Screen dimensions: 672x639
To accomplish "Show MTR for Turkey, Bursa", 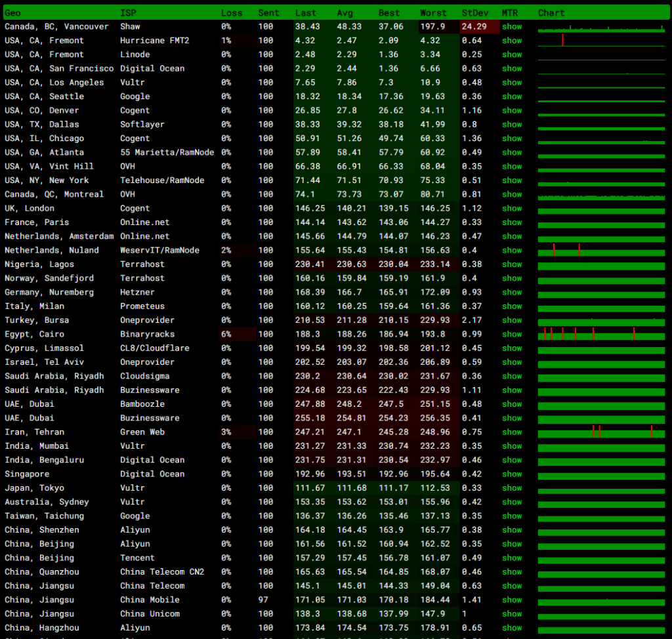I will pos(512,320).
